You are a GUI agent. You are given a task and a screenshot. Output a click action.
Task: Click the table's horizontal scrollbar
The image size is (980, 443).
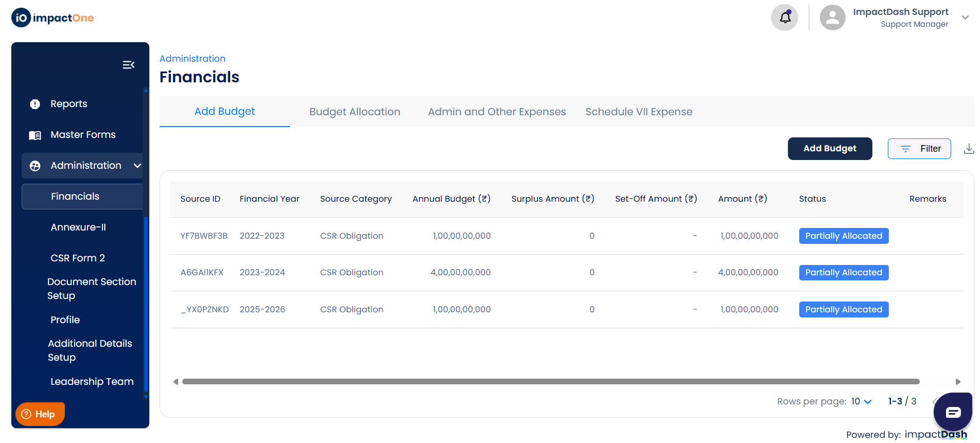coord(551,382)
